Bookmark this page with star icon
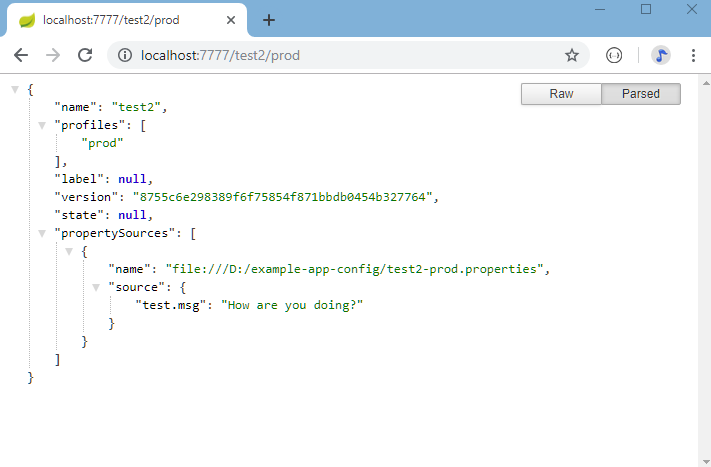This screenshot has height=467, width=711. click(572, 56)
